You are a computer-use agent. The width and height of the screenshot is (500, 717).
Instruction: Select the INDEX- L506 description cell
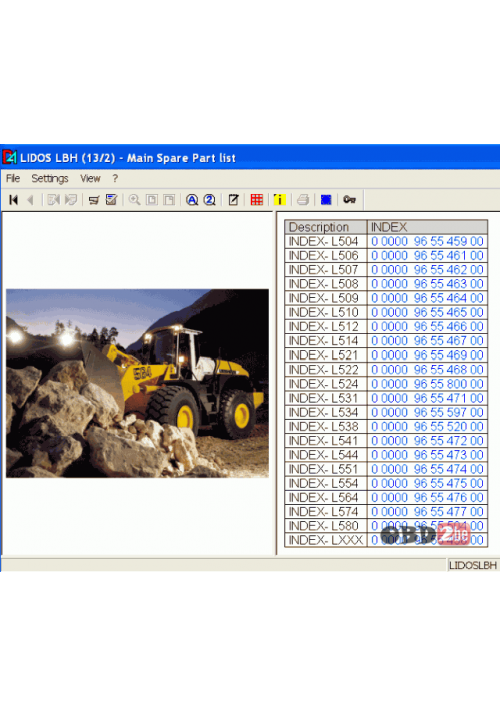tap(326, 256)
